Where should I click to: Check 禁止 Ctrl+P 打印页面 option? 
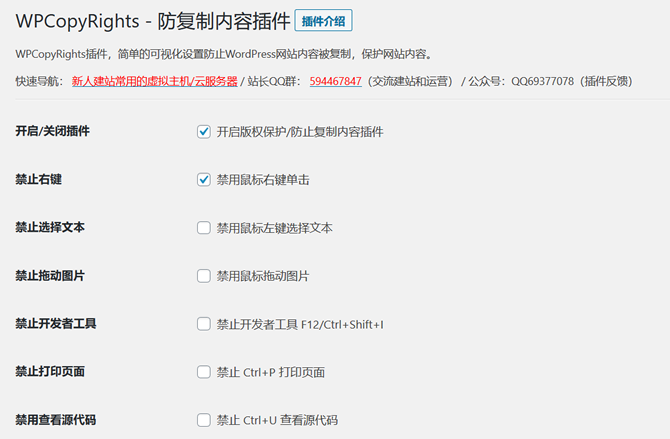204,372
